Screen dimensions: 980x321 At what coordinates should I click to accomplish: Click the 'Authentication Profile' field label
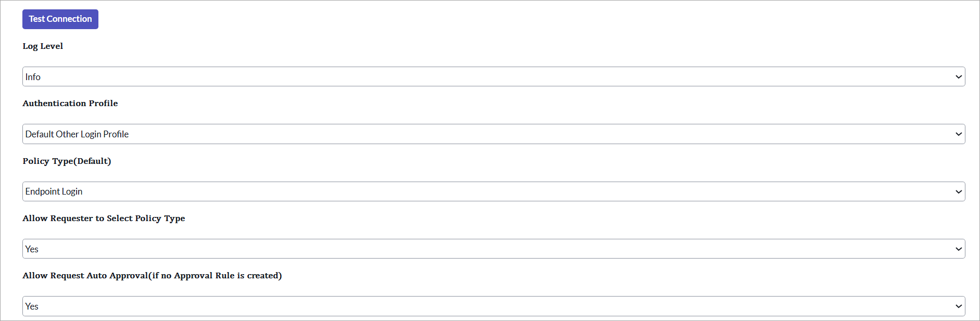coord(70,104)
